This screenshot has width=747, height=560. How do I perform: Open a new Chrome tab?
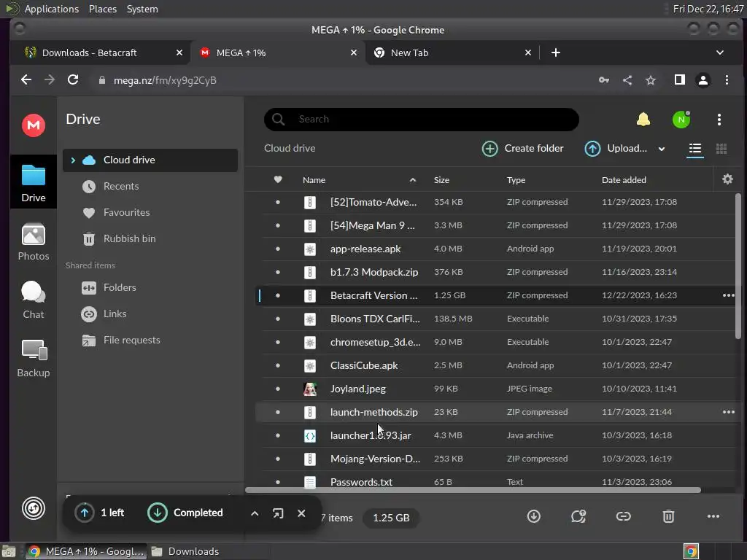tap(555, 52)
